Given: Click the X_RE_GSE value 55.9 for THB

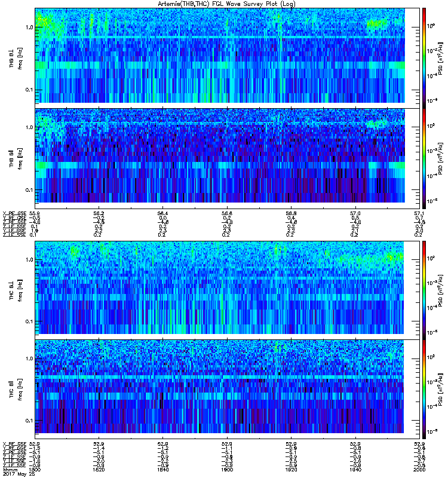Looking at the screenshot, I should (34, 213).
